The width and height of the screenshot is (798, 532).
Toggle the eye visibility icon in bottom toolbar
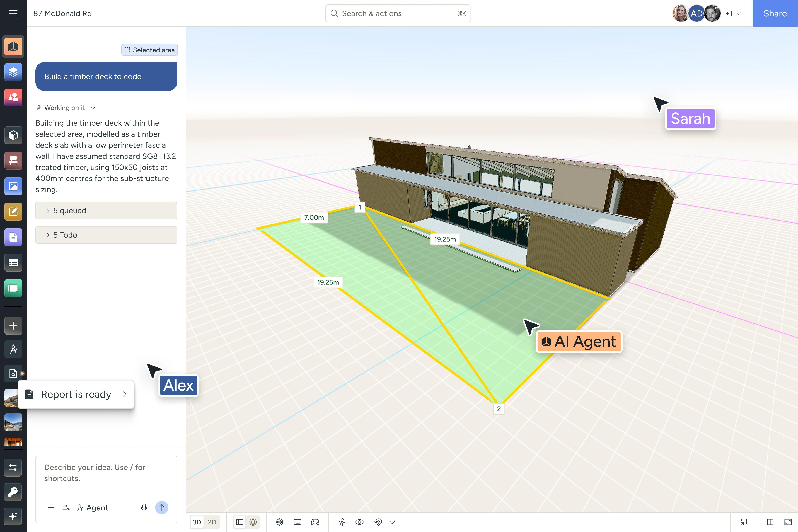pyautogui.click(x=359, y=522)
